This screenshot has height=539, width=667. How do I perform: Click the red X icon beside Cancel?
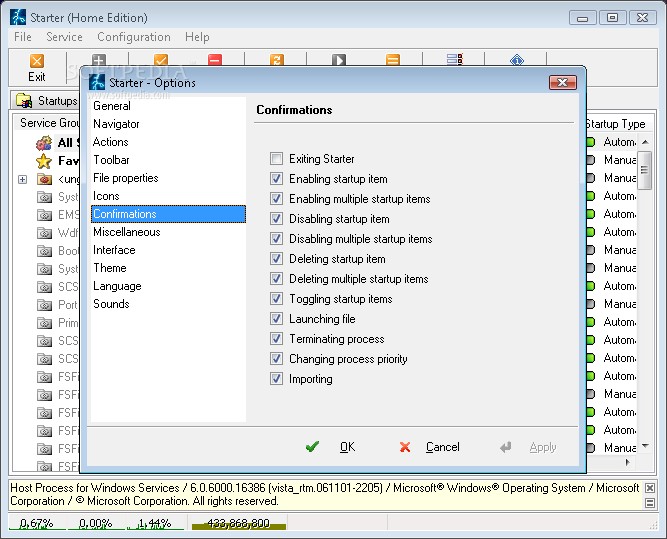(405, 447)
